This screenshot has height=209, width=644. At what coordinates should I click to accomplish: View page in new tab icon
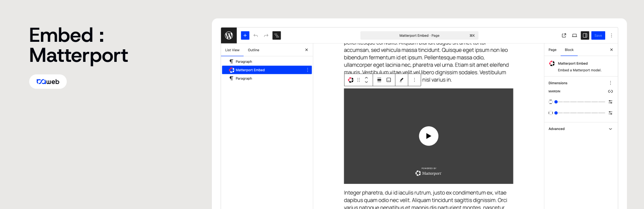564,36
